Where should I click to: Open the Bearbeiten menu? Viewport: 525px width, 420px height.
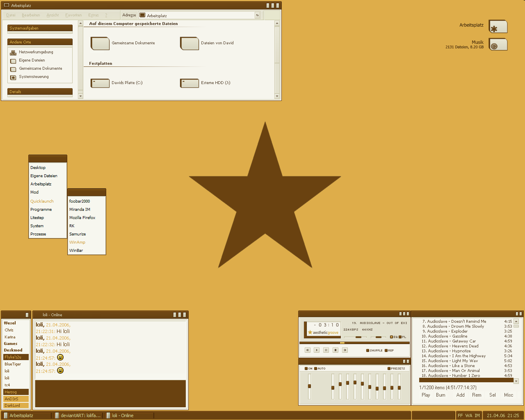click(31, 15)
